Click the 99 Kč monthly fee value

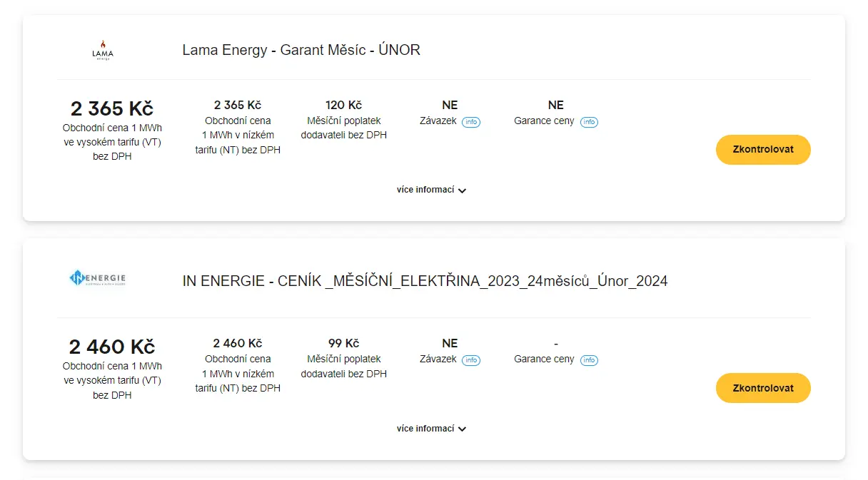344,343
